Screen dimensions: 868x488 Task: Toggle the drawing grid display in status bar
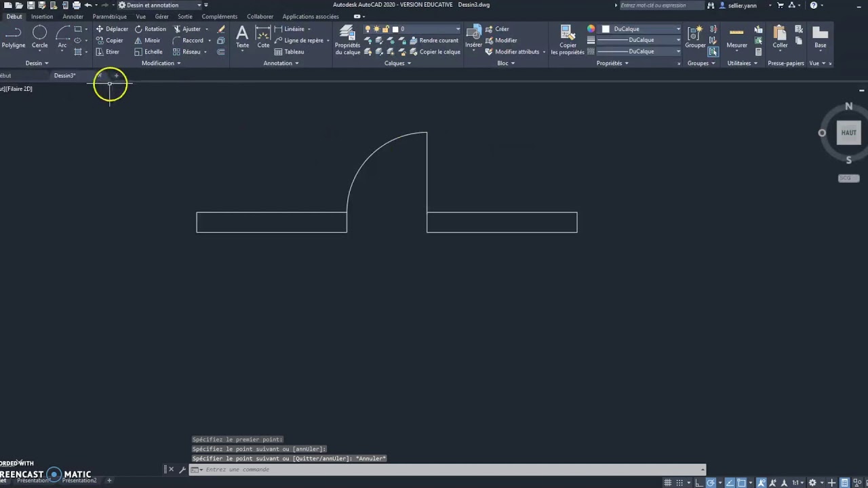(667, 483)
